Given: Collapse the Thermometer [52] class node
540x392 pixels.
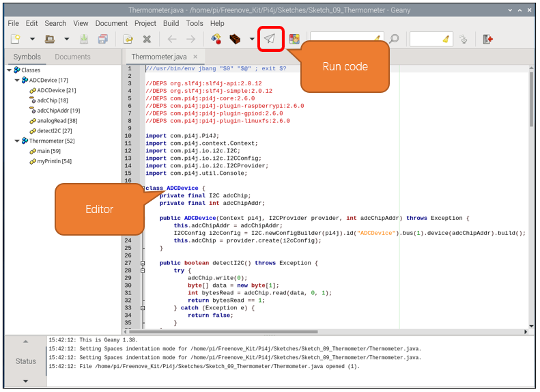Looking at the screenshot, I should tap(17, 141).
